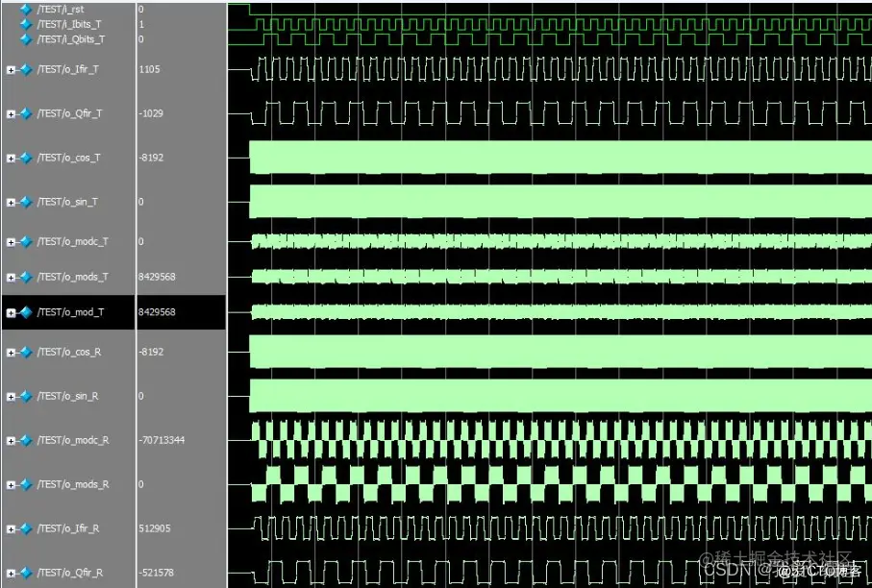Image resolution: width=872 pixels, height=588 pixels.
Task: Expand the /TEST/o_Qfir_R signal
Action: pyautogui.click(x=11, y=574)
